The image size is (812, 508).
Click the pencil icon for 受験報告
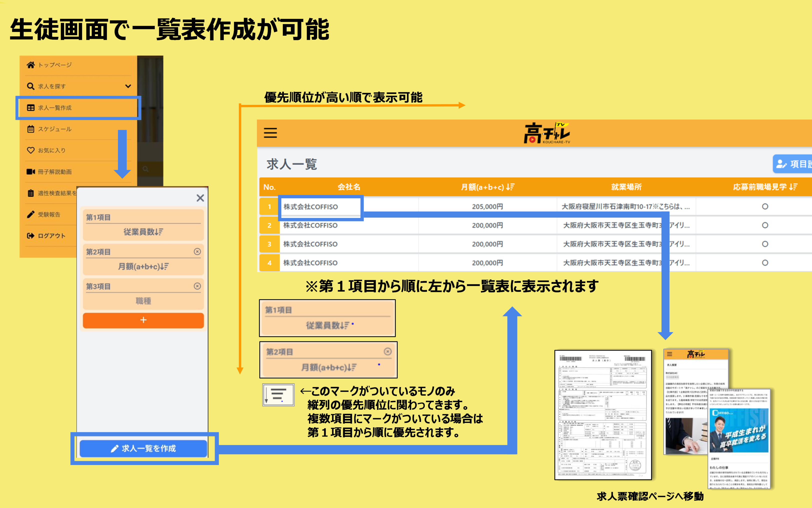(x=30, y=214)
